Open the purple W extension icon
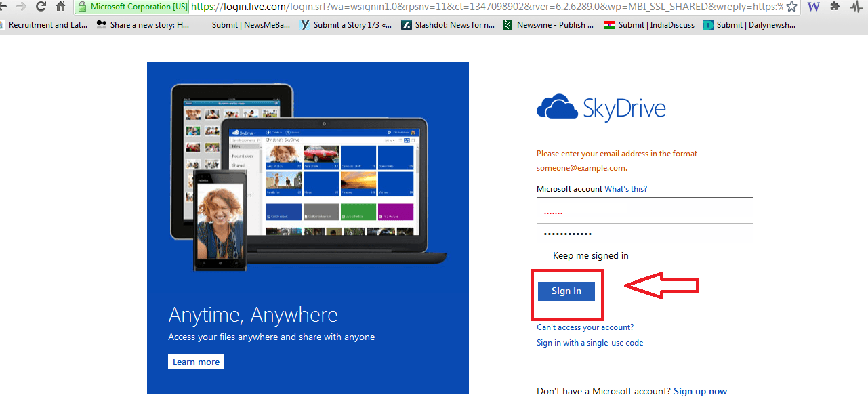Screen dimensions: 868x418 814,7
